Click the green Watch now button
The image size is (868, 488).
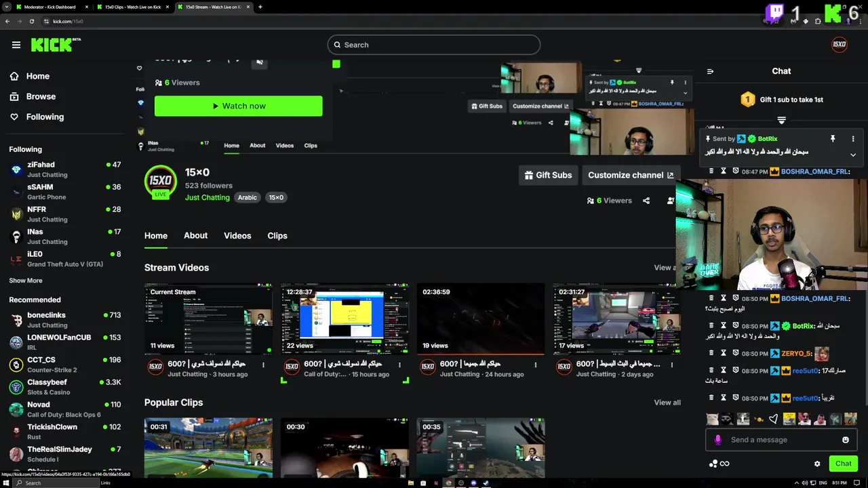tap(238, 106)
